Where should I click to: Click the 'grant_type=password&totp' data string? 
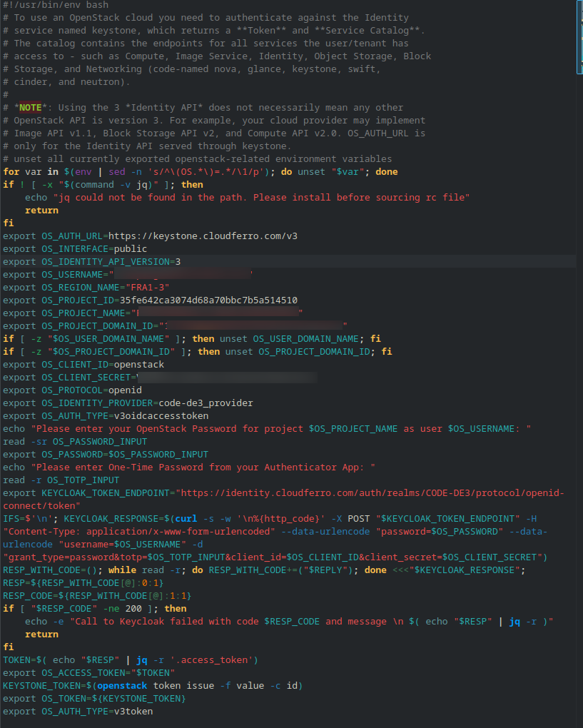[x=275, y=557]
